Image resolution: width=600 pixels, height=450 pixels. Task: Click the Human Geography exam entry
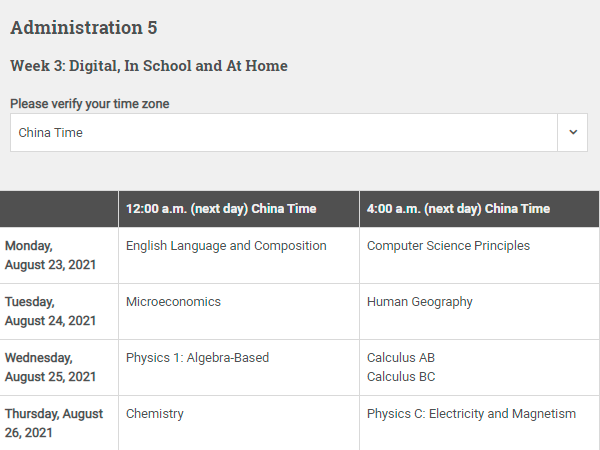pyautogui.click(x=419, y=302)
